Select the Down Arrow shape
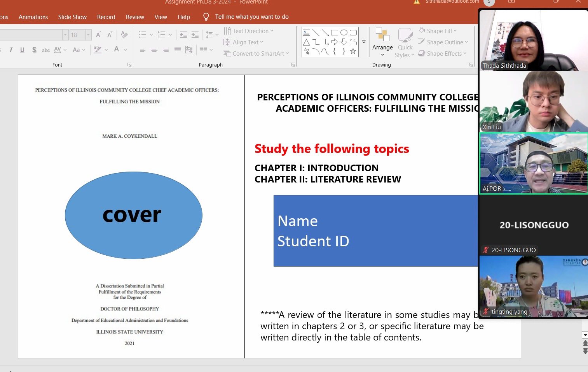588x372 pixels. 344,42
